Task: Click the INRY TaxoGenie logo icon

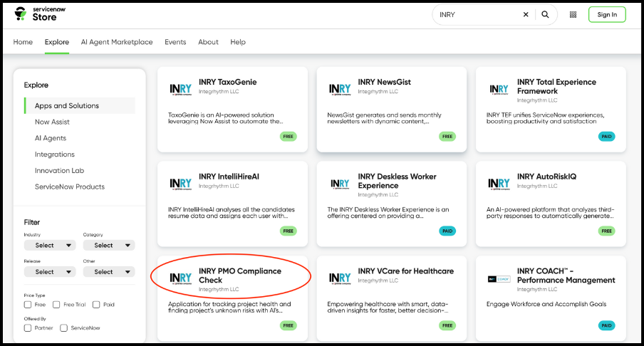Action: (x=181, y=90)
